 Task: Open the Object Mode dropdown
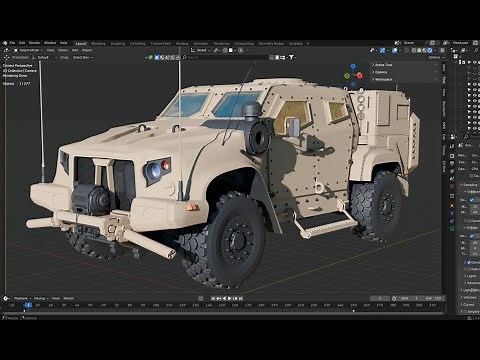28,50
